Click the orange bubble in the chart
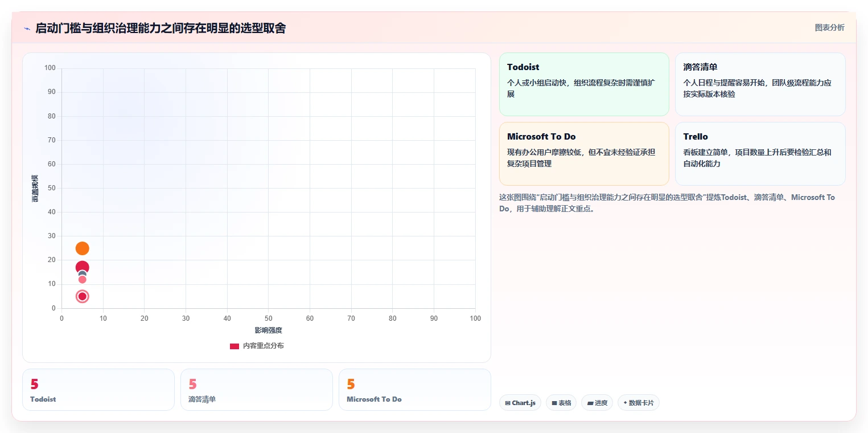The height and width of the screenshot is (433, 868). pos(83,248)
